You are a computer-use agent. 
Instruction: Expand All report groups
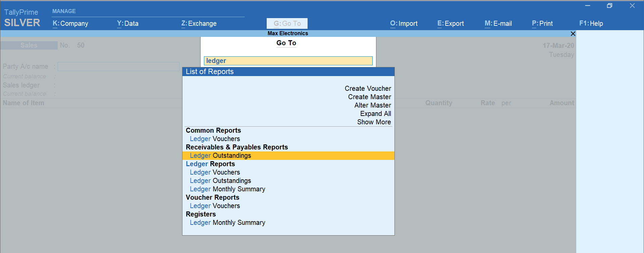point(375,114)
